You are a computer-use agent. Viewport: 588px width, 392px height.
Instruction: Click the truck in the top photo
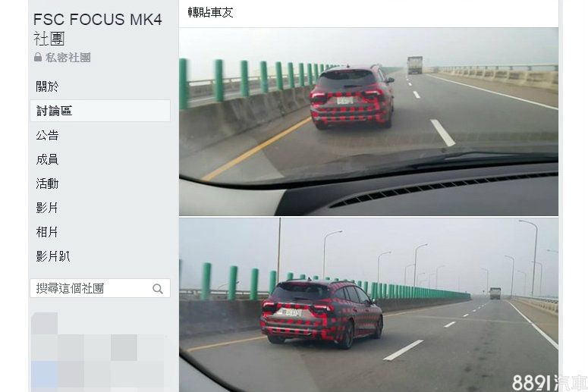pos(415,65)
